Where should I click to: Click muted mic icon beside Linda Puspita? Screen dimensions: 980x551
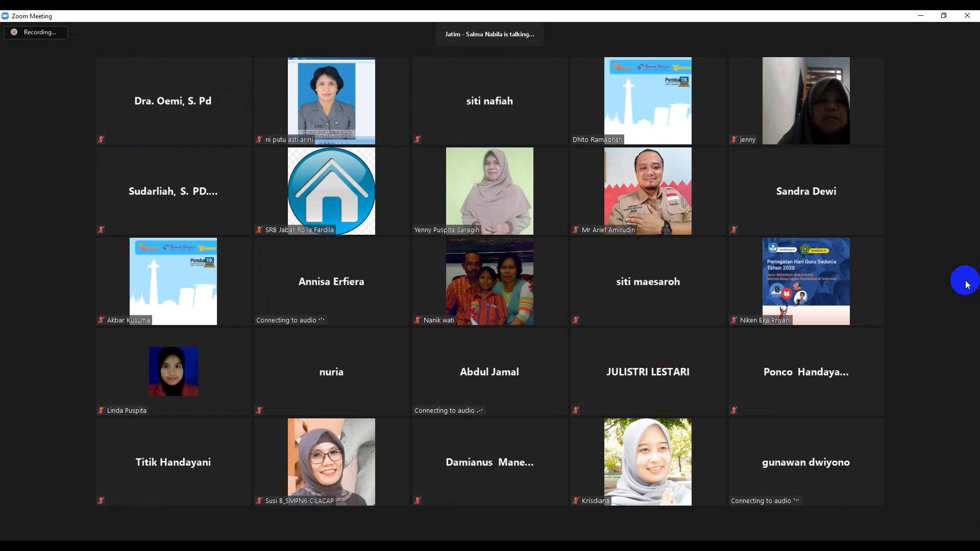coord(101,410)
